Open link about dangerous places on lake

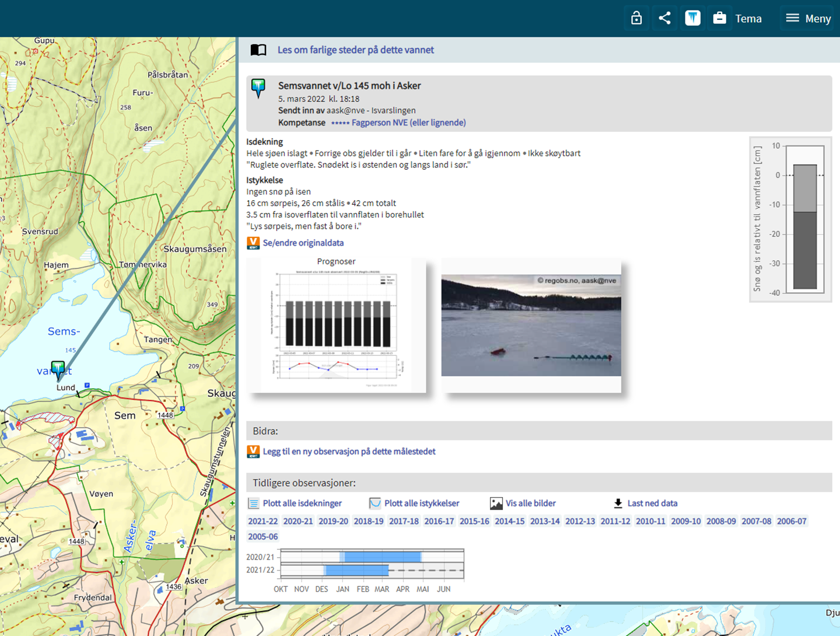click(355, 50)
